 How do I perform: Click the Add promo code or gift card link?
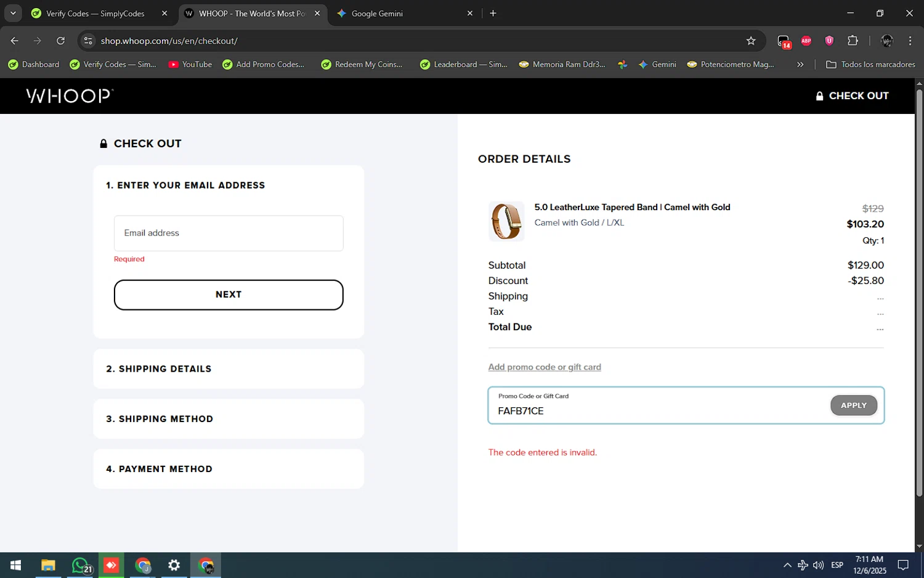tap(544, 367)
